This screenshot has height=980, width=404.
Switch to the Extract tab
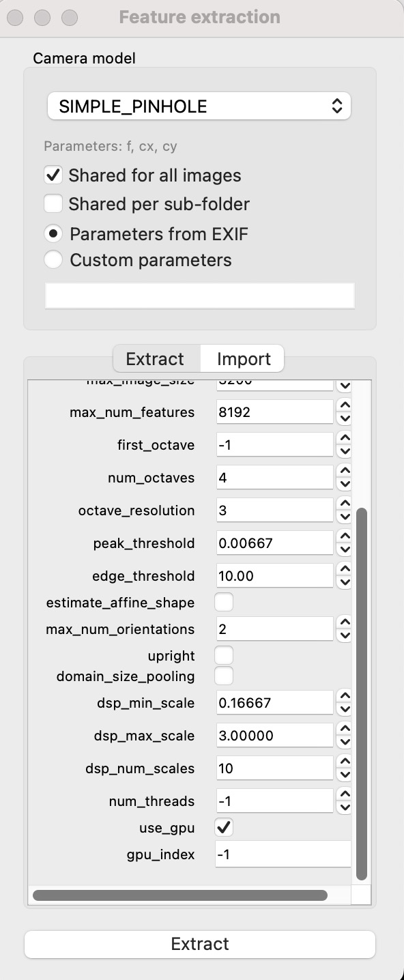click(x=156, y=358)
